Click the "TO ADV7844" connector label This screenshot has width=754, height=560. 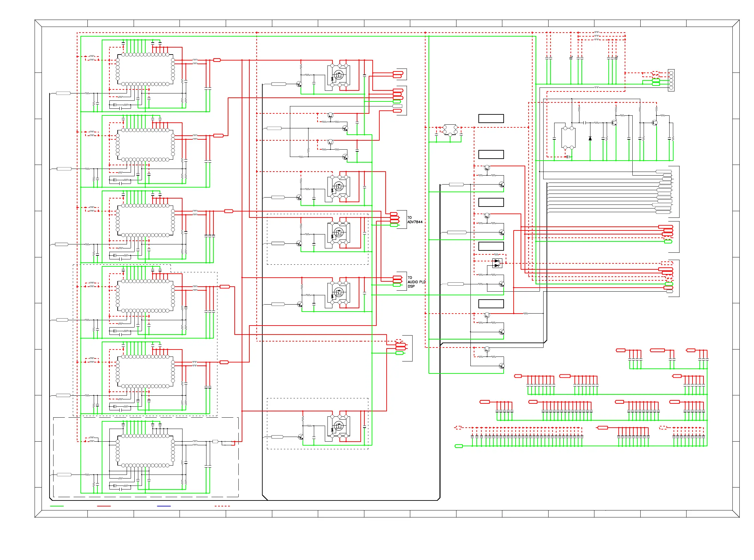click(x=415, y=220)
